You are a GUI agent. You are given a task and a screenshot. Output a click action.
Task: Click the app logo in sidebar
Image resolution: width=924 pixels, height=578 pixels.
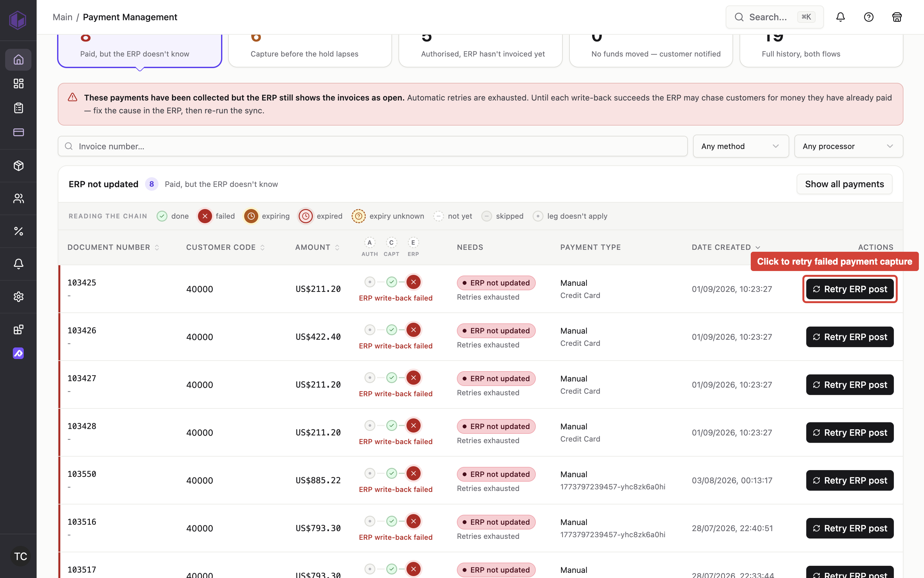pos(18,20)
